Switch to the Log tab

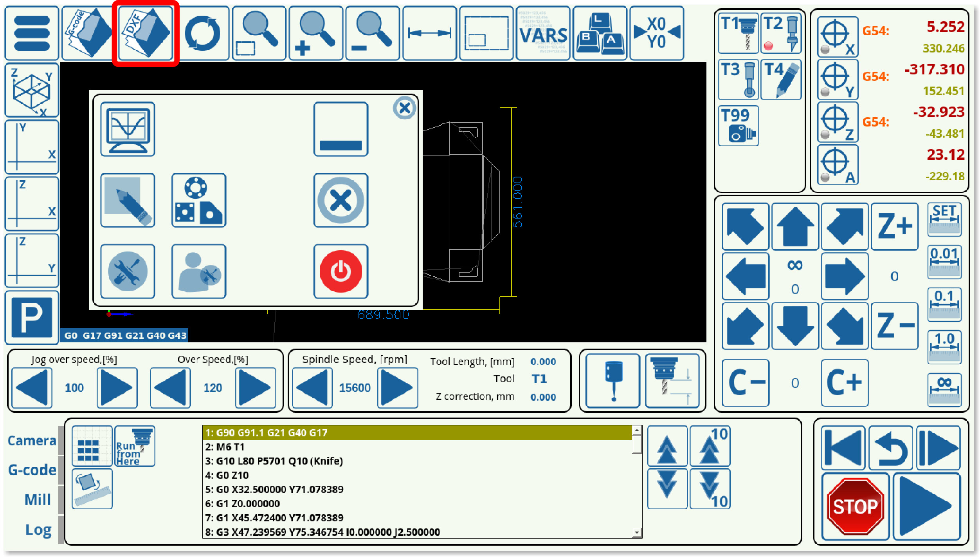(38, 530)
